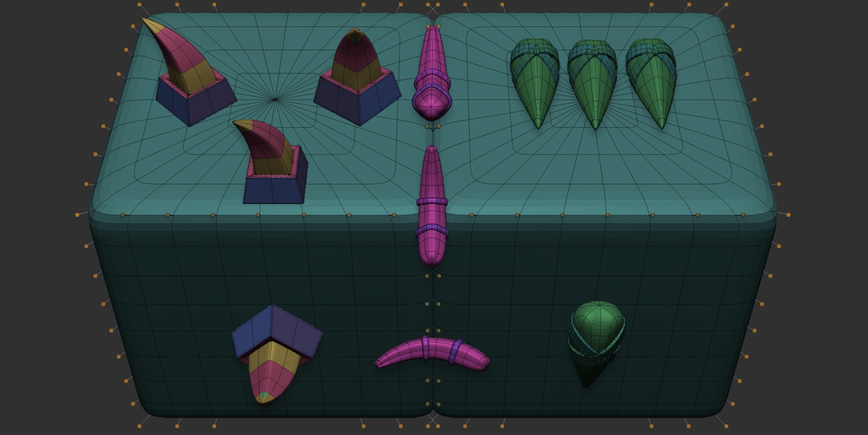868x435 pixels.
Task: Select the right purple ring on the curved bottom tentacle
Action: tap(455, 352)
